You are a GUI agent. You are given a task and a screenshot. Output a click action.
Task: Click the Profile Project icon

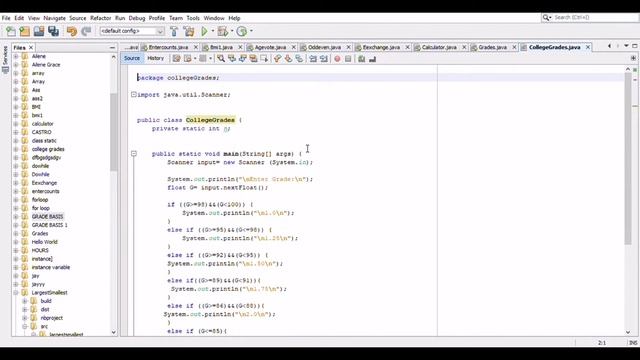click(242, 31)
